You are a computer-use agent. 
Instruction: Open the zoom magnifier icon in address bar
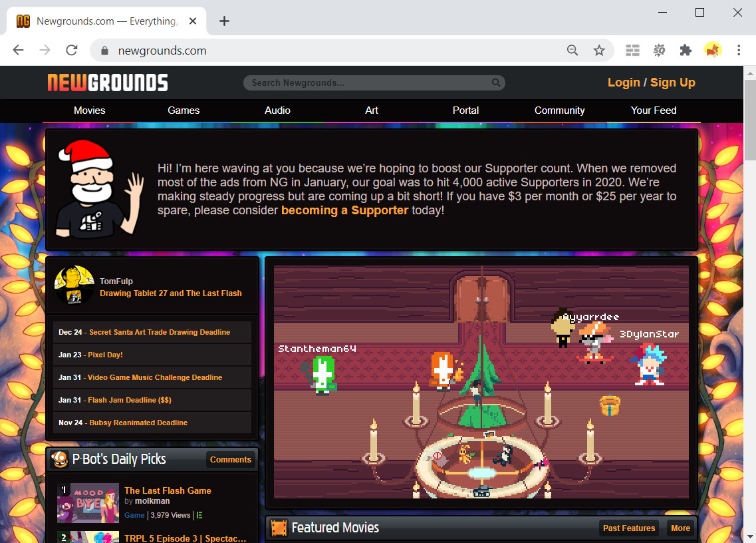(572, 50)
